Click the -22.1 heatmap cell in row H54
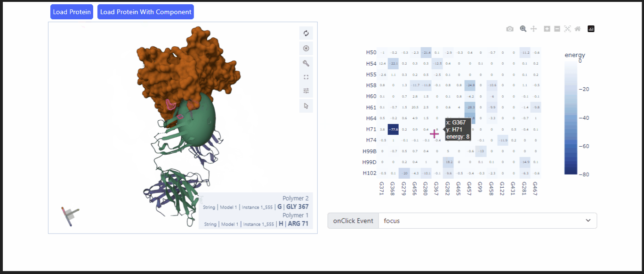Screen dimensions: 644x274 [x=393, y=63]
